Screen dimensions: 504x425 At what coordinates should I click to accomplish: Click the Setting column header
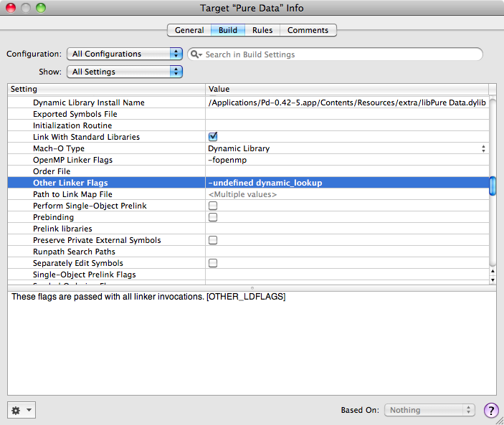[106, 89]
